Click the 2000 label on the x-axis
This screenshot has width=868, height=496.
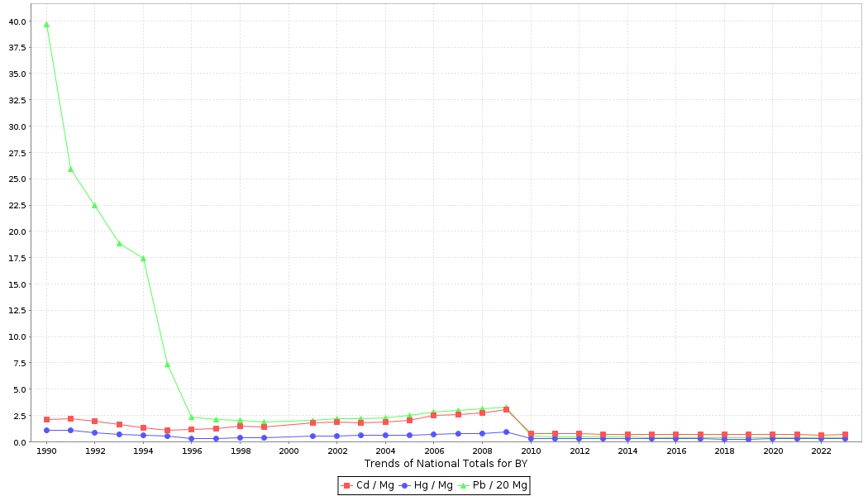[x=289, y=451]
